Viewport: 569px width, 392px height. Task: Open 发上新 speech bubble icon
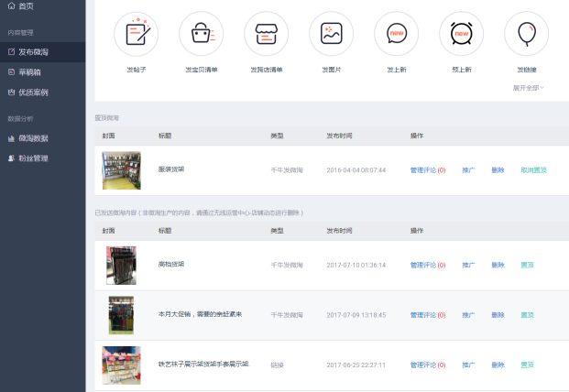[x=396, y=34]
